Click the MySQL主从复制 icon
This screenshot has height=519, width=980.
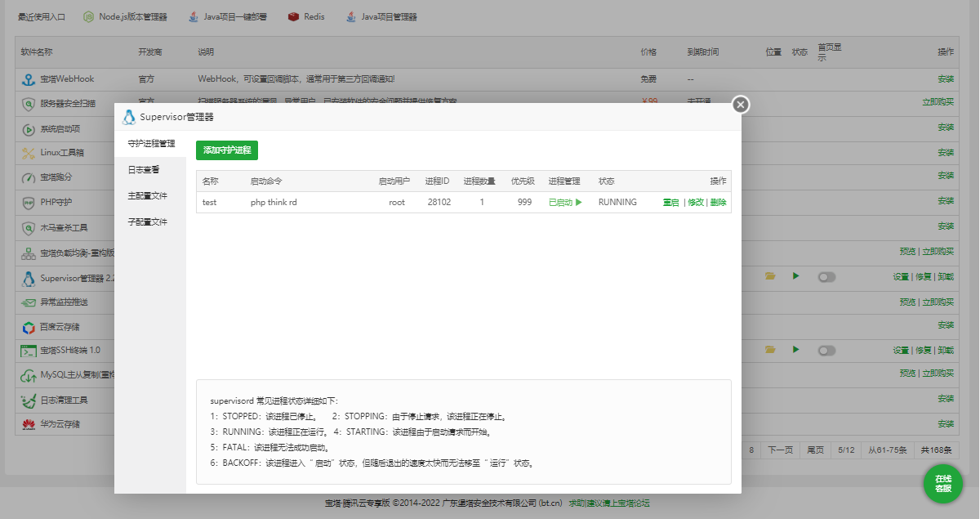[28, 376]
